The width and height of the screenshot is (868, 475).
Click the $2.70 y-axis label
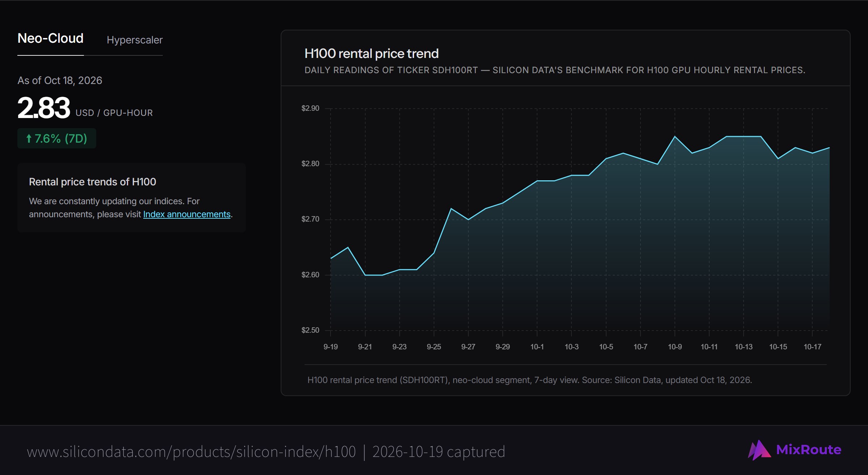pyautogui.click(x=310, y=219)
